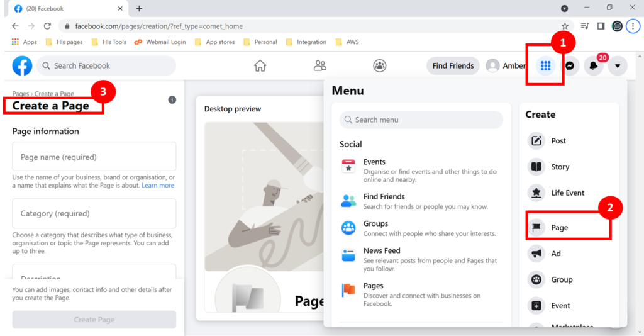Click the Pages breadcrumb link
The image size is (644, 336).
(21, 94)
